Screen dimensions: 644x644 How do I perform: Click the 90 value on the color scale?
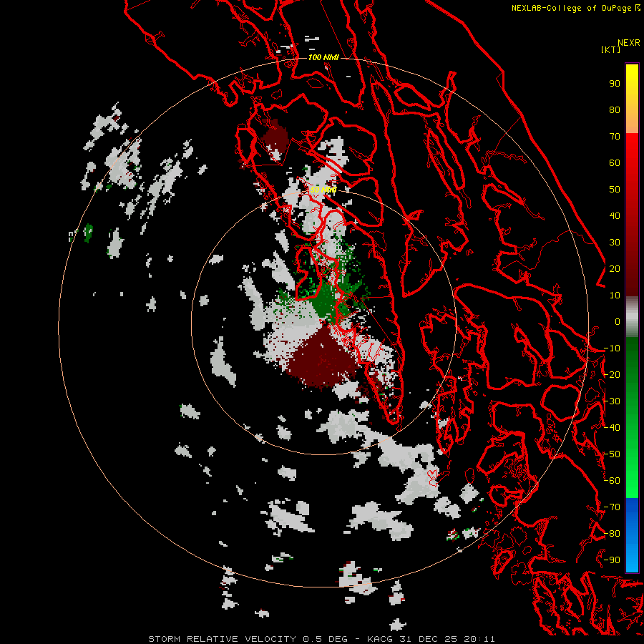tap(615, 84)
